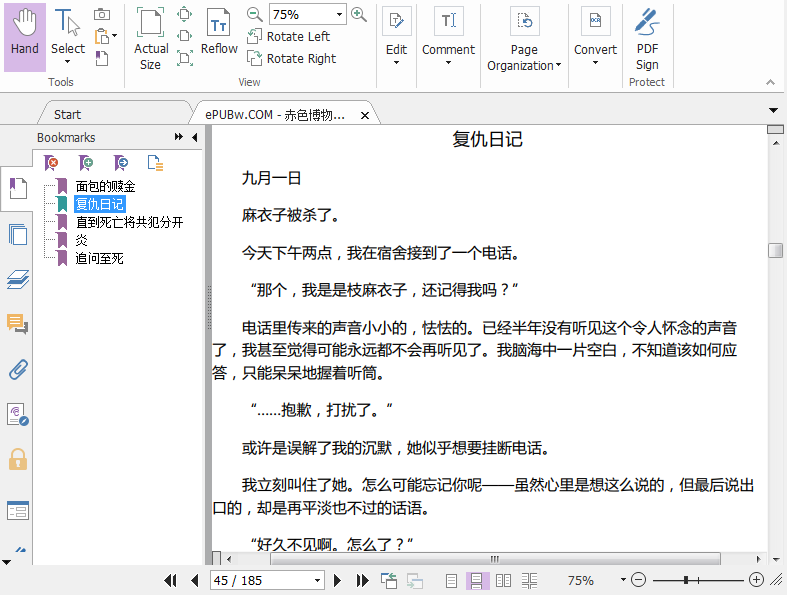The height and width of the screenshot is (595, 787).
Task: Open the 75% zoom dropdown in ribbon
Action: click(339, 14)
